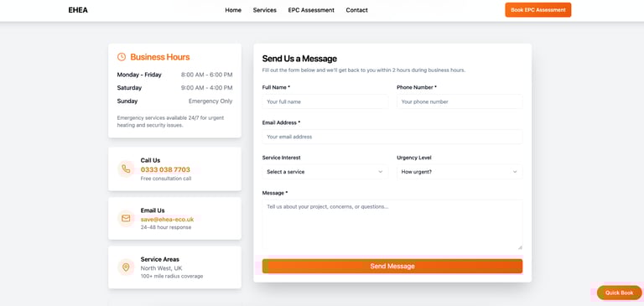Click the clock icon beside Business Hours
Viewport: 644px width, 306px height.
[x=121, y=57]
